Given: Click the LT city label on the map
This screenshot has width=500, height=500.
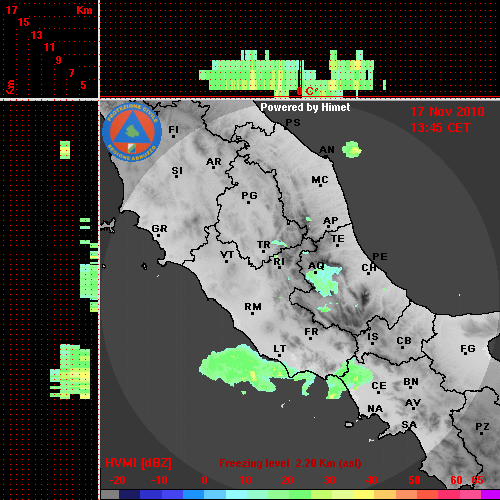Looking at the screenshot, I should coord(280,349).
